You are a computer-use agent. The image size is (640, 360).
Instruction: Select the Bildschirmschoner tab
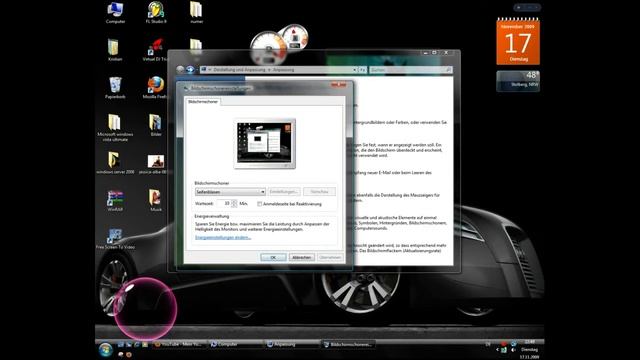pos(203,102)
